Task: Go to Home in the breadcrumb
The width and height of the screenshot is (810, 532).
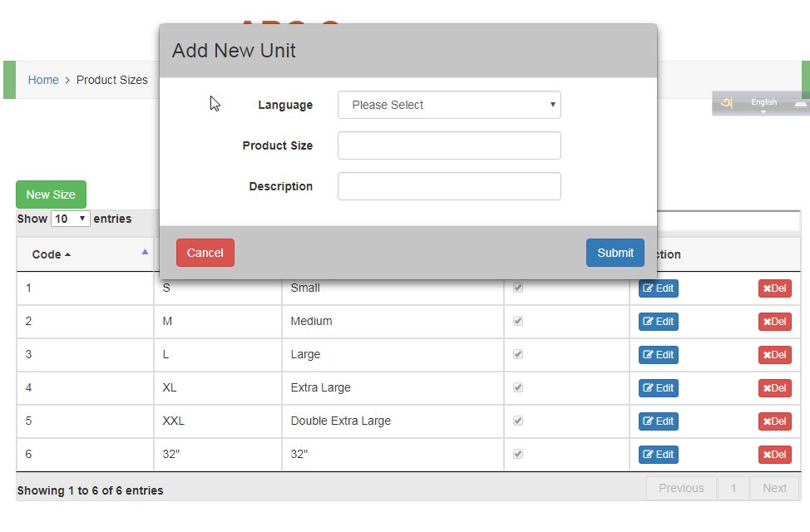Action: point(43,80)
